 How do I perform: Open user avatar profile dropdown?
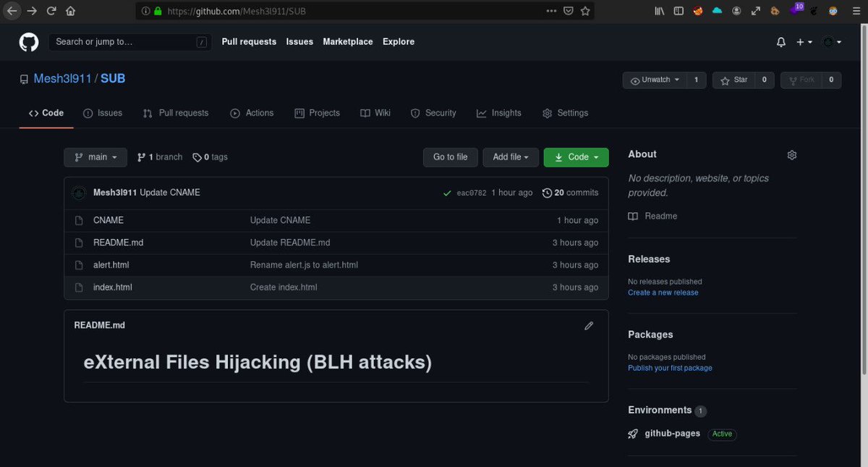[833, 42]
